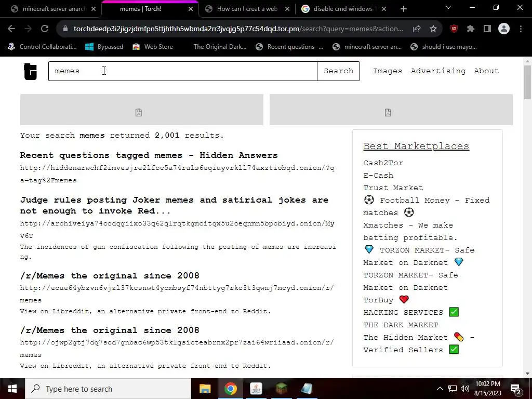Open the site information lock icon
532x399 pixels.
click(x=65, y=29)
